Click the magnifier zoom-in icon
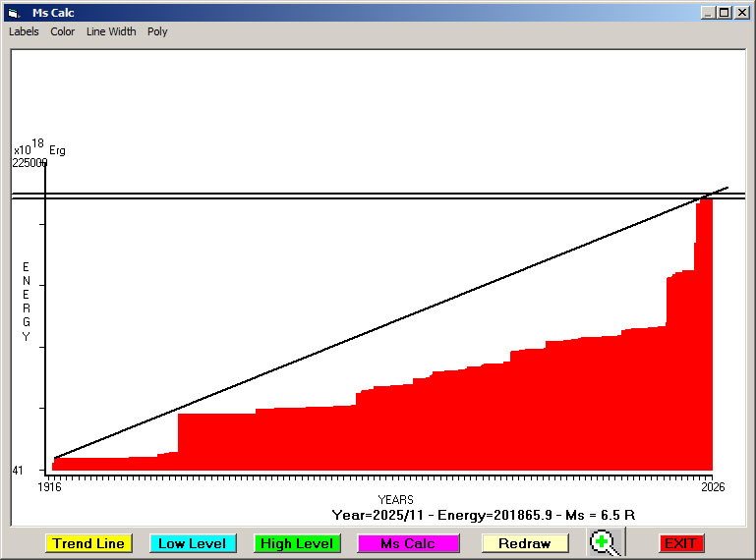 (x=607, y=543)
